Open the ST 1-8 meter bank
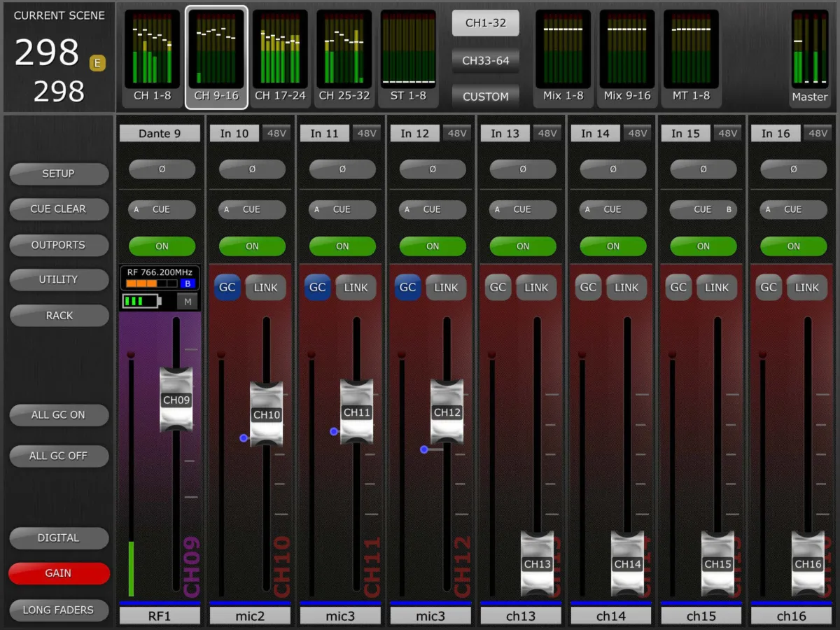The image size is (840, 630). pyautogui.click(x=407, y=58)
